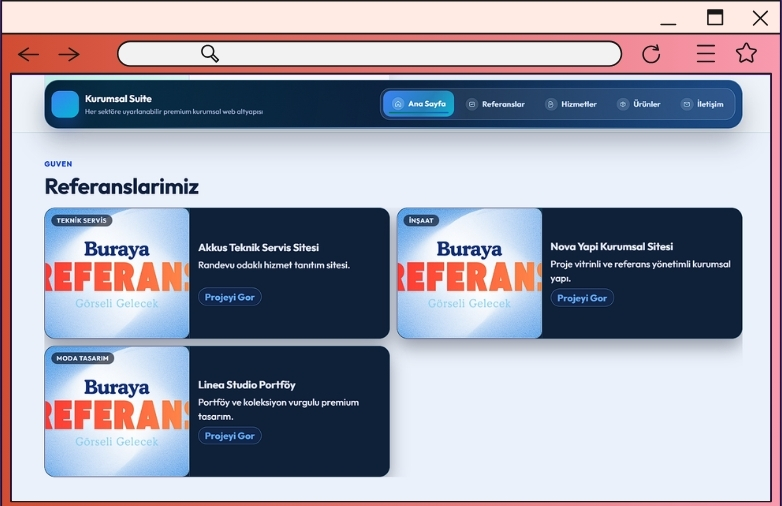782x506 pixels.
Task: Go back with the browser back arrow
Action: click(x=28, y=54)
